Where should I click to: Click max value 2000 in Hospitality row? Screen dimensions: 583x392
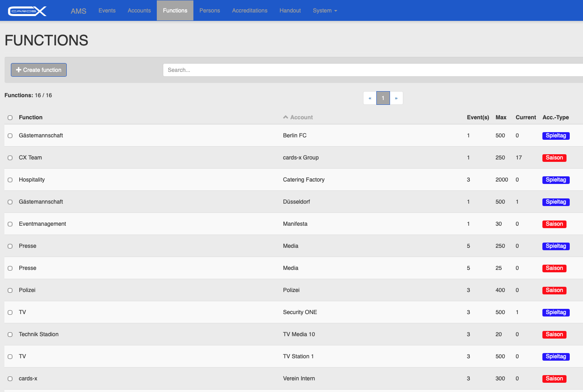coord(502,180)
